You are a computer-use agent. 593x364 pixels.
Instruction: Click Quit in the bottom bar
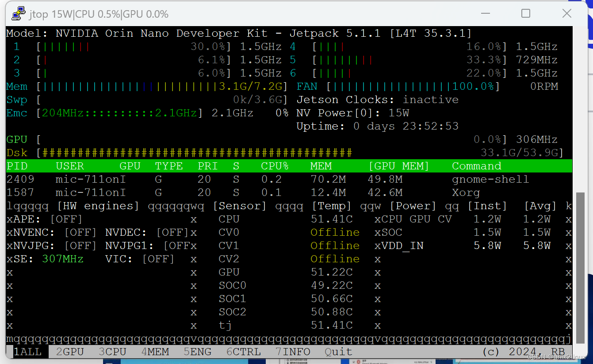tap(339, 352)
